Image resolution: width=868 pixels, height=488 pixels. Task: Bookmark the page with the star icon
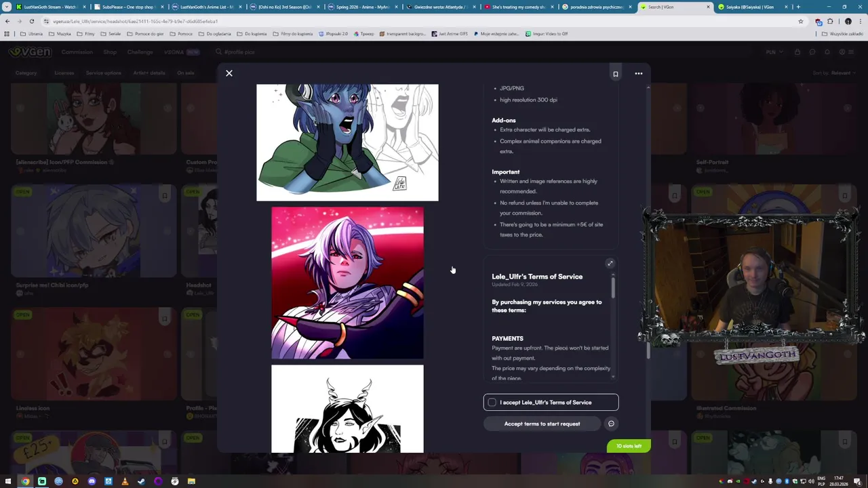tap(801, 21)
